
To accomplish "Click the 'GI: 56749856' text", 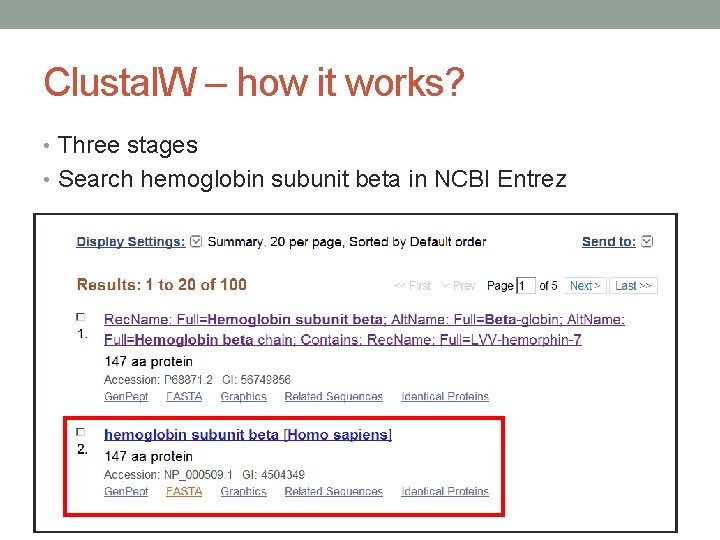I will (x=256, y=380).
